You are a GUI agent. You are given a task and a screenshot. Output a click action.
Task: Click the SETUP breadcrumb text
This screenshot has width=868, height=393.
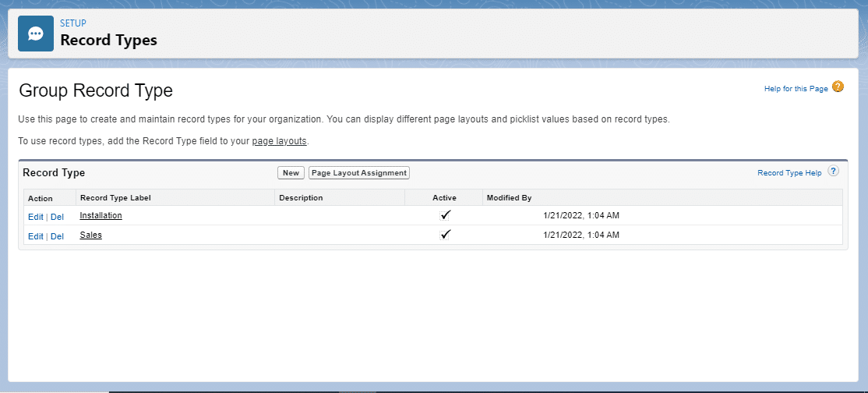coord(73,23)
